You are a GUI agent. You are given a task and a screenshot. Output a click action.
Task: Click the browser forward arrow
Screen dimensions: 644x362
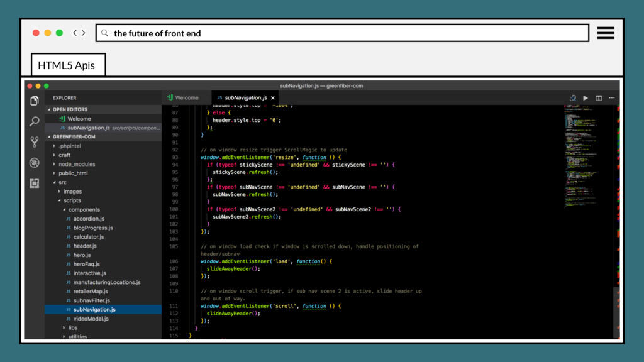[x=84, y=33]
